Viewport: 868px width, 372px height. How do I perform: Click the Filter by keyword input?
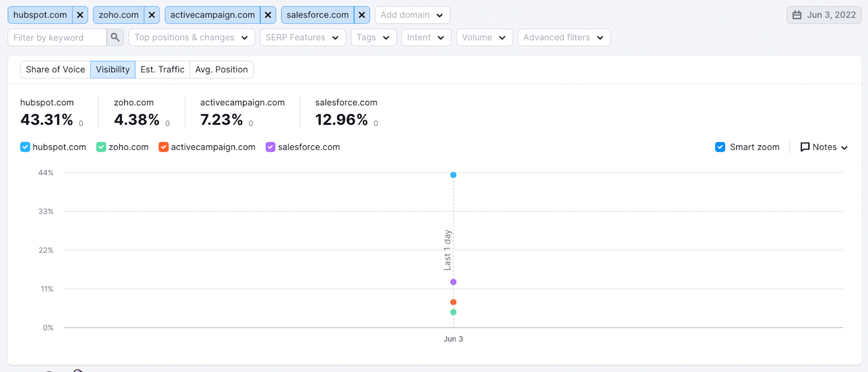(x=57, y=37)
